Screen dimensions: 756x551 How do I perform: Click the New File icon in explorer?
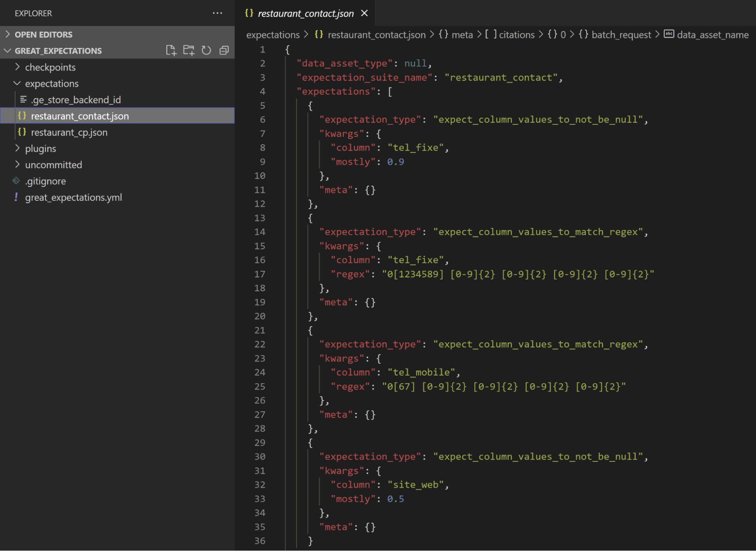171,50
